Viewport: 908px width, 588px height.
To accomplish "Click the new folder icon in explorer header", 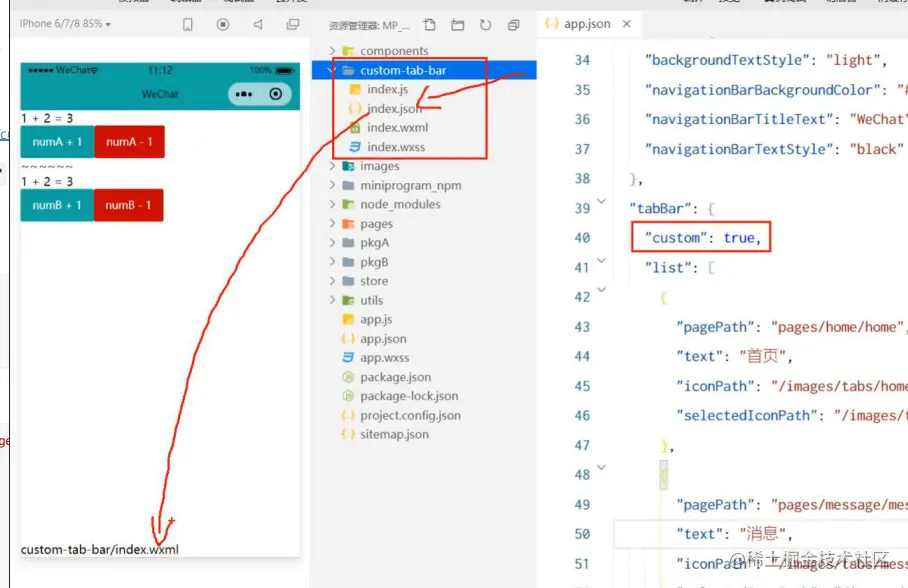I will click(x=457, y=25).
